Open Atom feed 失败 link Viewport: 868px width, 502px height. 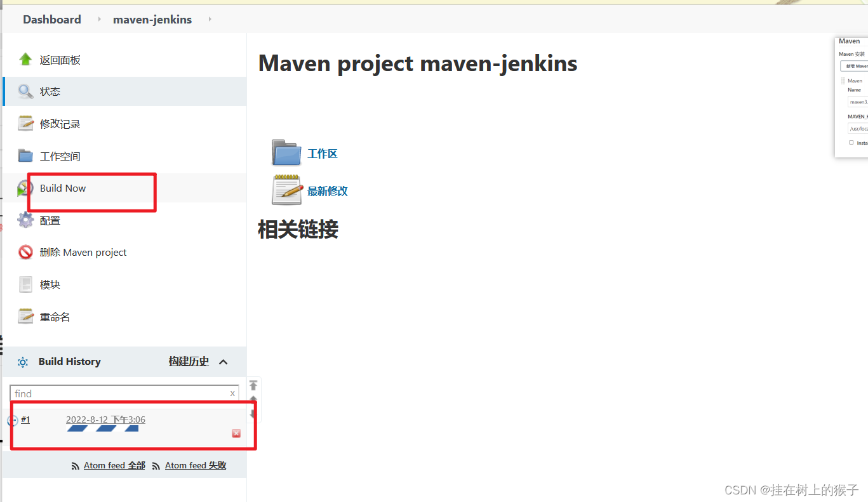click(x=196, y=465)
